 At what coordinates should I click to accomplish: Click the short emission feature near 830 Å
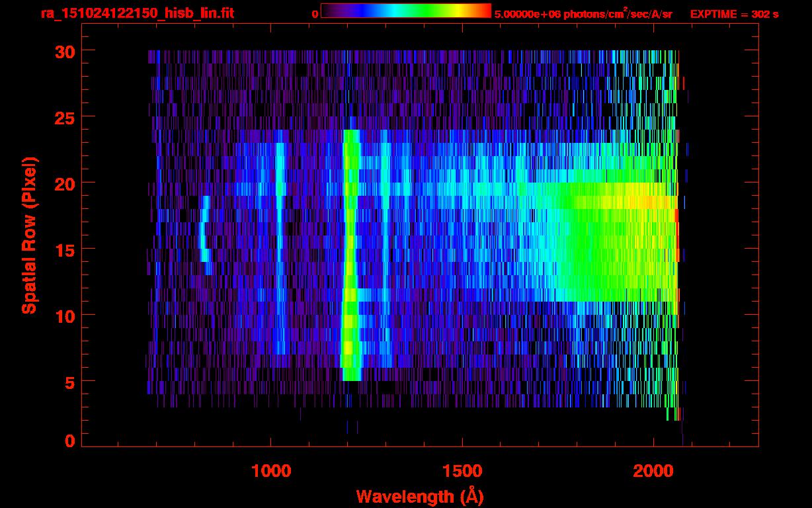coord(206,235)
